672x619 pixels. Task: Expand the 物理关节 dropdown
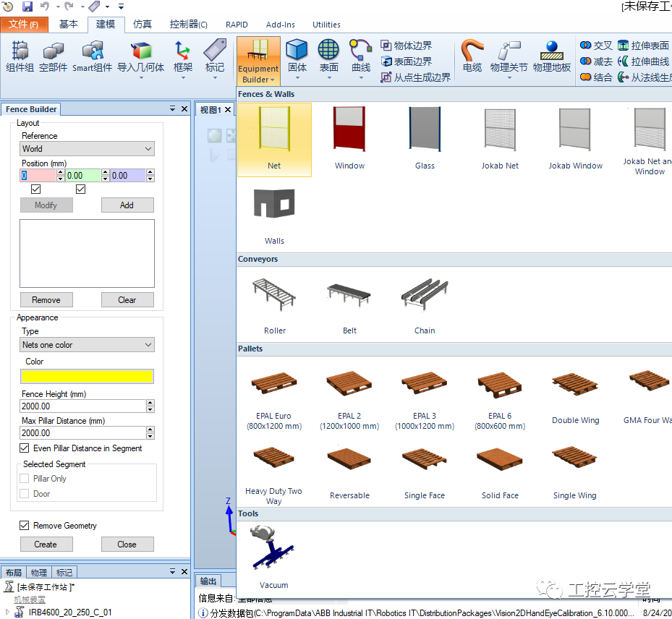(x=509, y=77)
